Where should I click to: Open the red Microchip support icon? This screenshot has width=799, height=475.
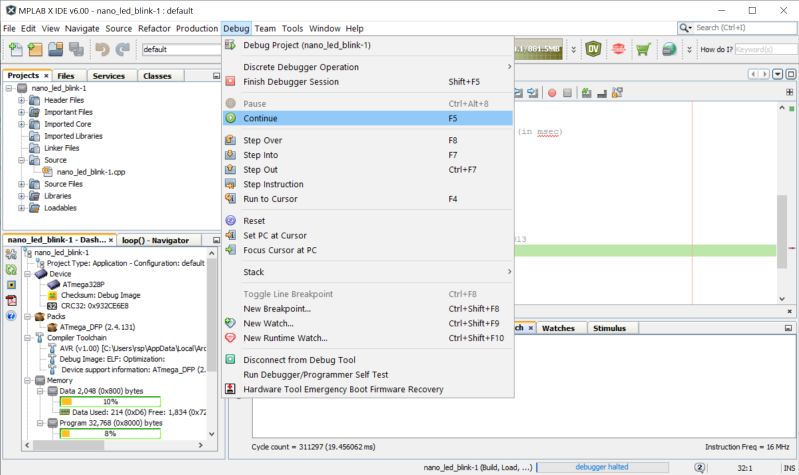(x=619, y=49)
